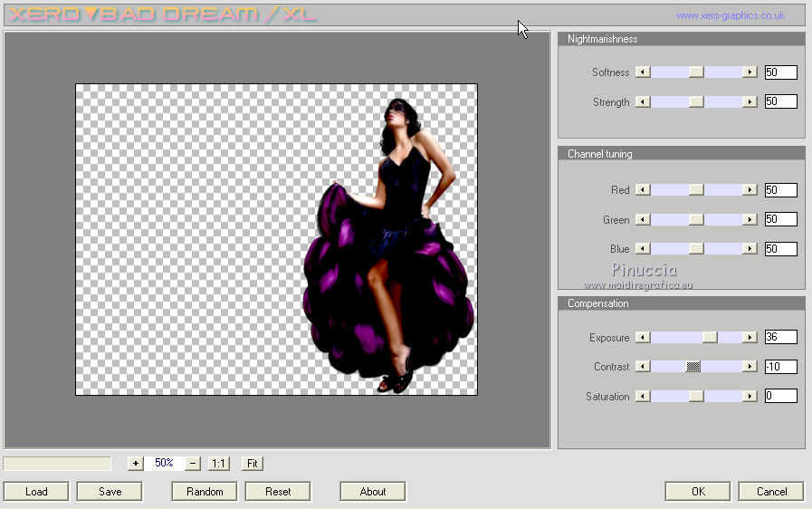Fit the preview with Fit button
The height and width of the screenshot is (509, 812).
pos(253,464)
